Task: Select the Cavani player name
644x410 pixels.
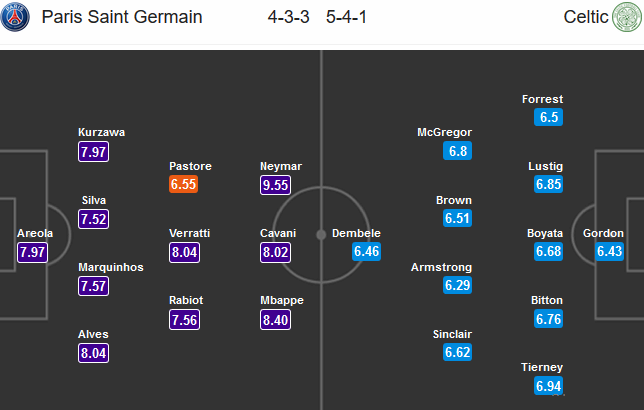Action: pos(278,233)
